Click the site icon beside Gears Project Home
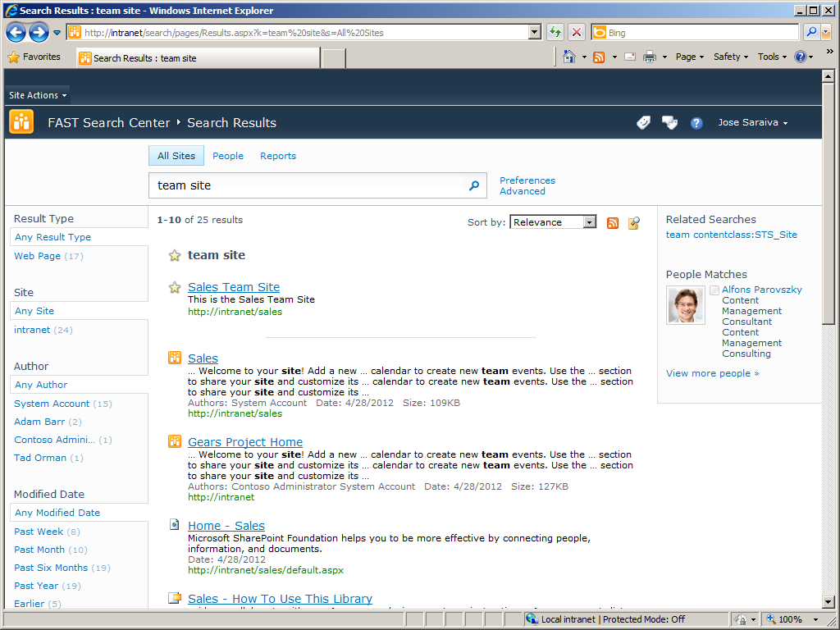Screen dimensions: 840x630 pos(175,441)
